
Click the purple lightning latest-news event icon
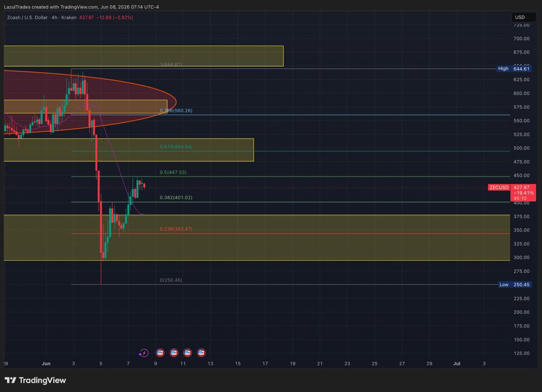143,353
